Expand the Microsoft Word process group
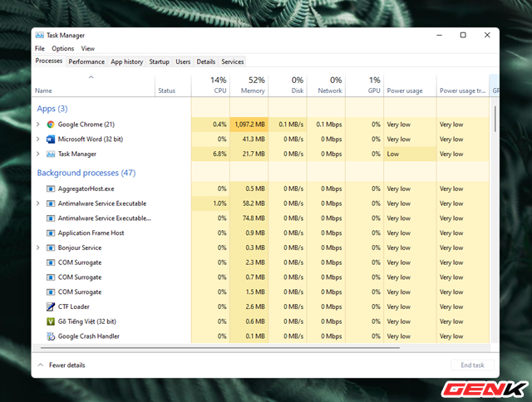Viewport: 532px width, 402px height. pyautogui.click(x=38, y=140)
